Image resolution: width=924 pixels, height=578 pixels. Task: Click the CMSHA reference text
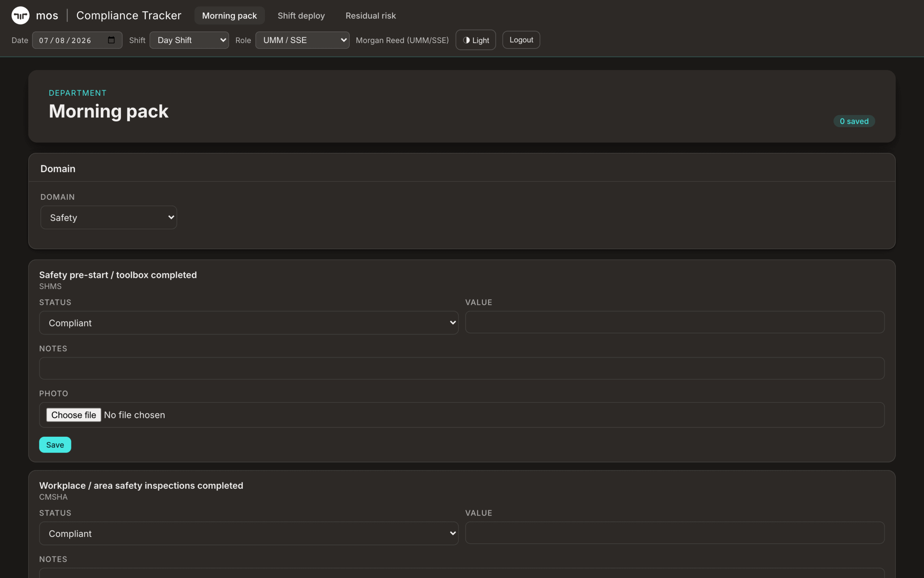[x=53, y=497]
